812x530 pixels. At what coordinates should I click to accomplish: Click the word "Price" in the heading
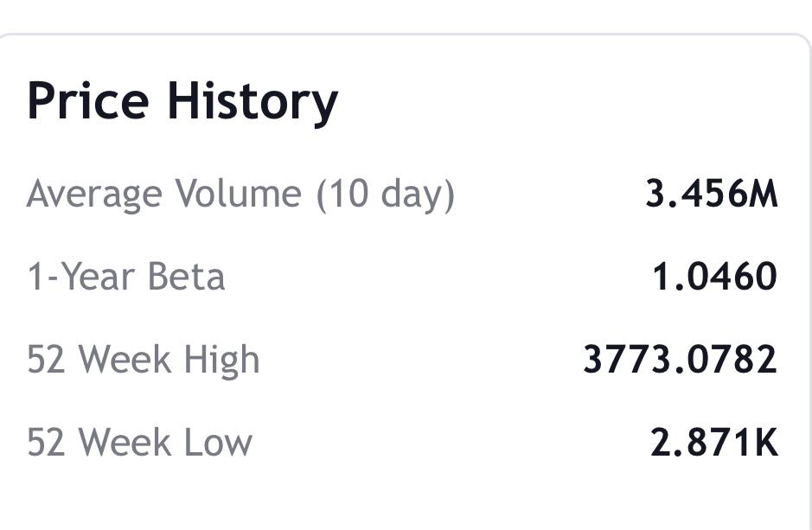coord(88,101)
